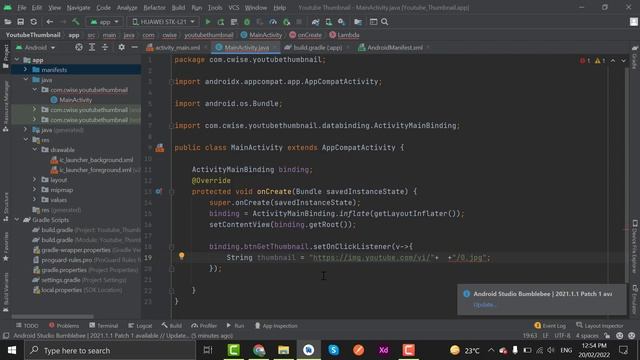This screenshot has height=360, width=640.
Task: Open the HUAWEI STK-L21 device dropdown
Action: [x=163, y=22]
